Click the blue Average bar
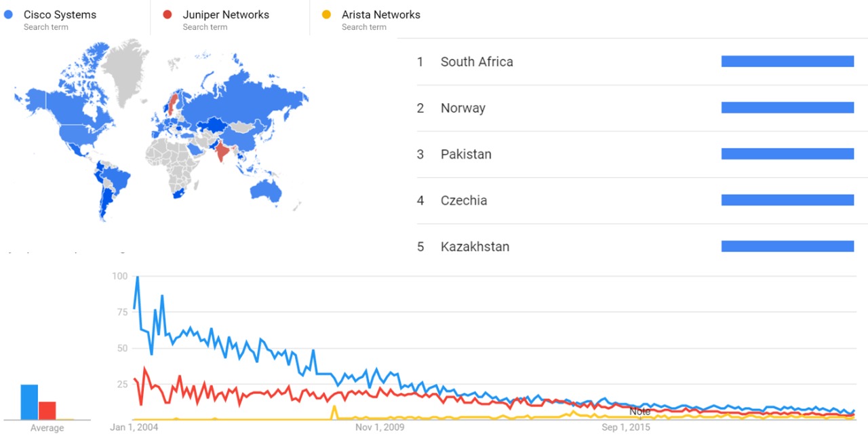The width and height of the screenshot is (868, 445). tap(29, 402)
